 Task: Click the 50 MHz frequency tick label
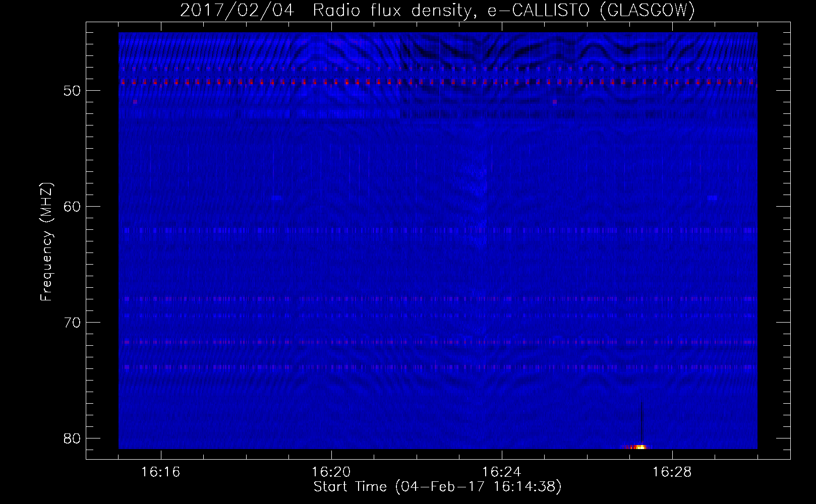coord(72,91)
